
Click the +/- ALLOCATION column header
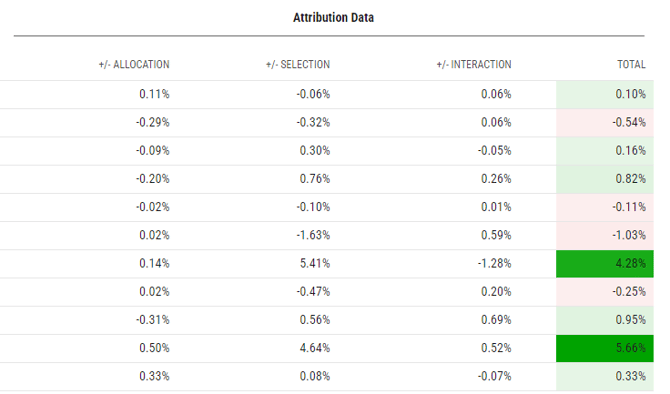134,65
